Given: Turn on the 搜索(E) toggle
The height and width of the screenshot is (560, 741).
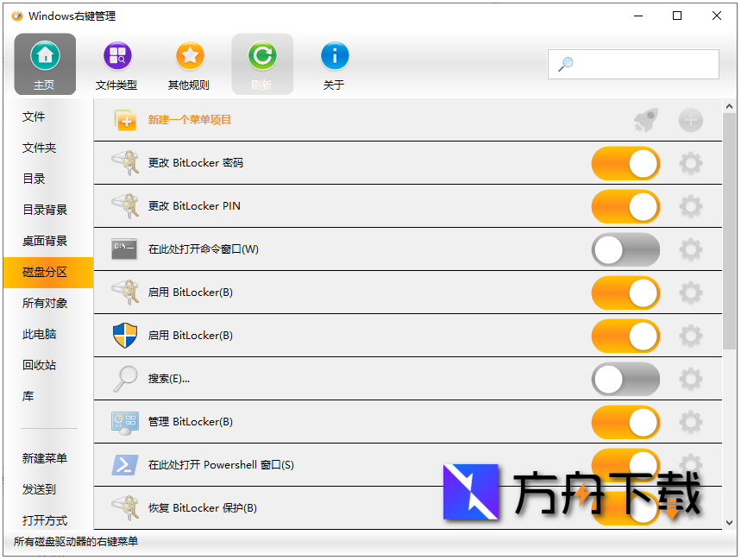Looking at the screenshot, I should click(625, 379).
